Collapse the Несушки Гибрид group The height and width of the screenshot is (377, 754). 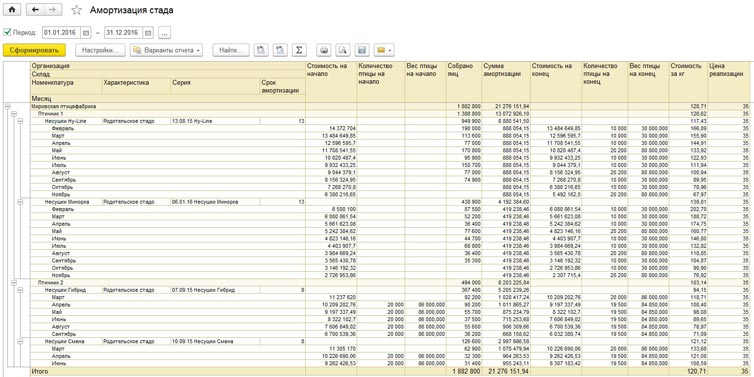[x=20, y=290]
